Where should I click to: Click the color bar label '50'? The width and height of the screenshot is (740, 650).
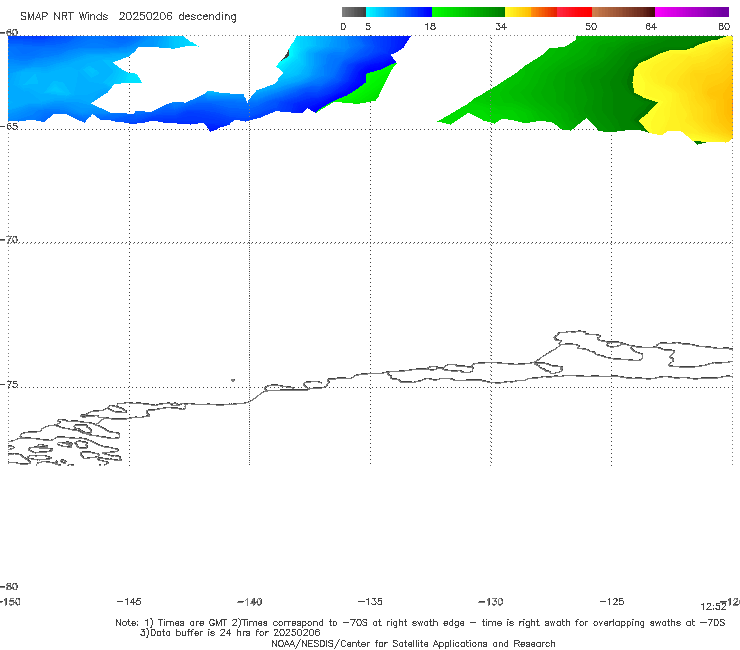point(591,26)
